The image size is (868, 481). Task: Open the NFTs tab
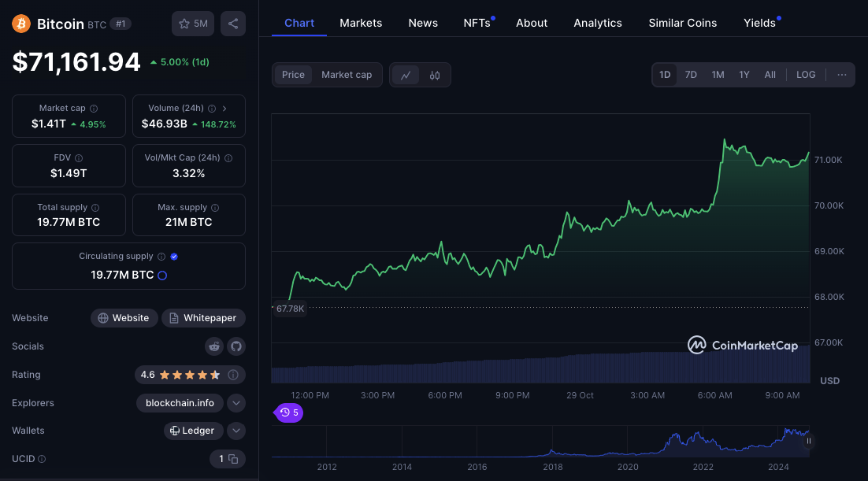click(477, 24)
